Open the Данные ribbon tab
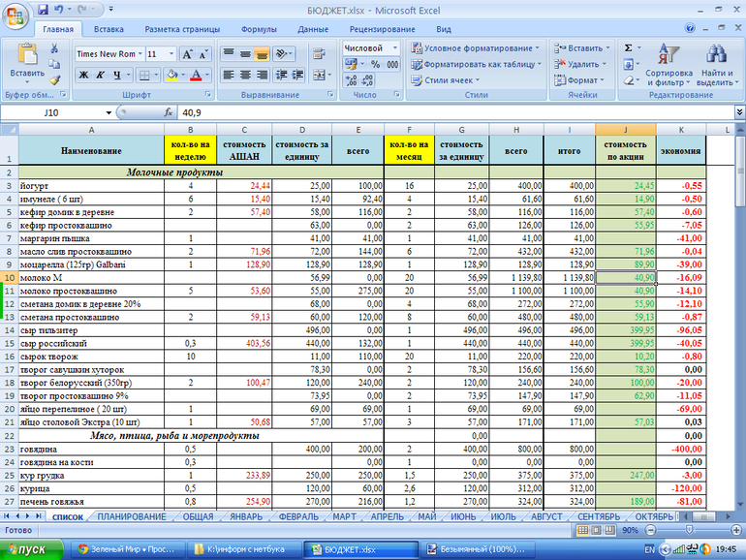 click(x=313, y=29)
